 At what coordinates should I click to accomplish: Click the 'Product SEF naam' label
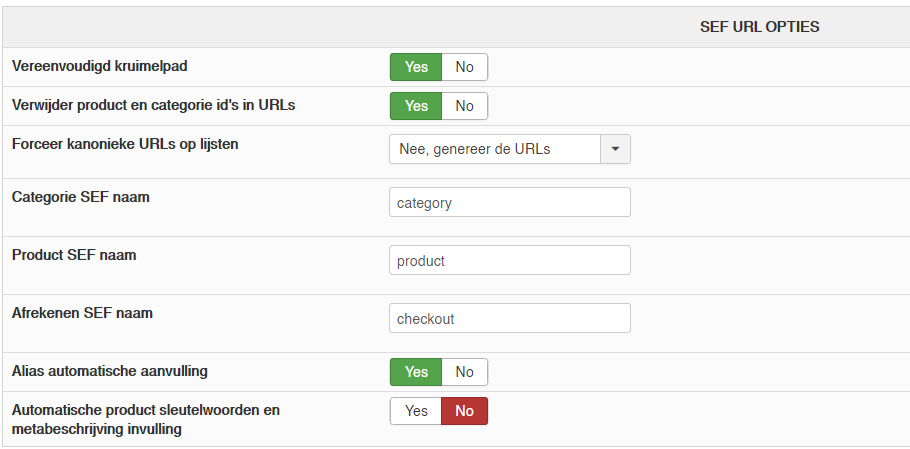point(74,255)
